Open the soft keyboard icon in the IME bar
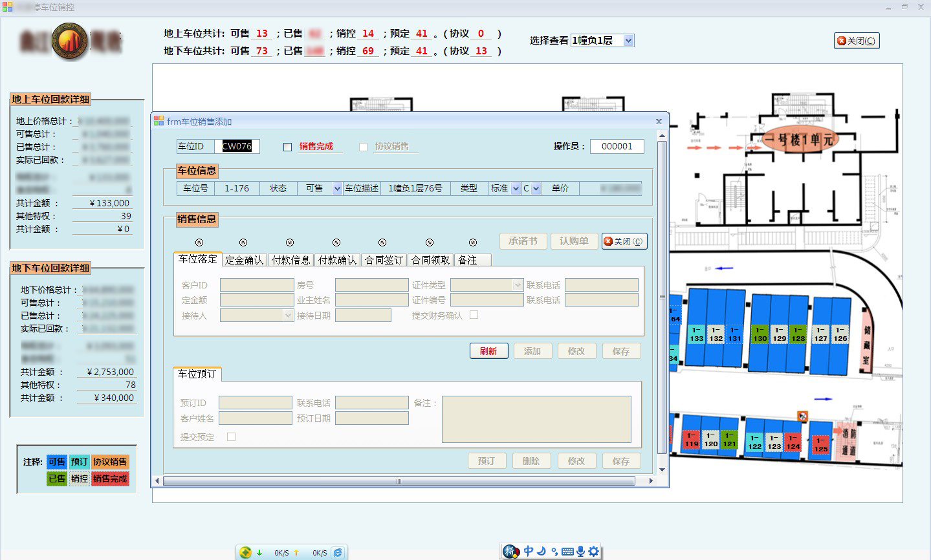Screen dimensions: 931x560 pos(567,552)
